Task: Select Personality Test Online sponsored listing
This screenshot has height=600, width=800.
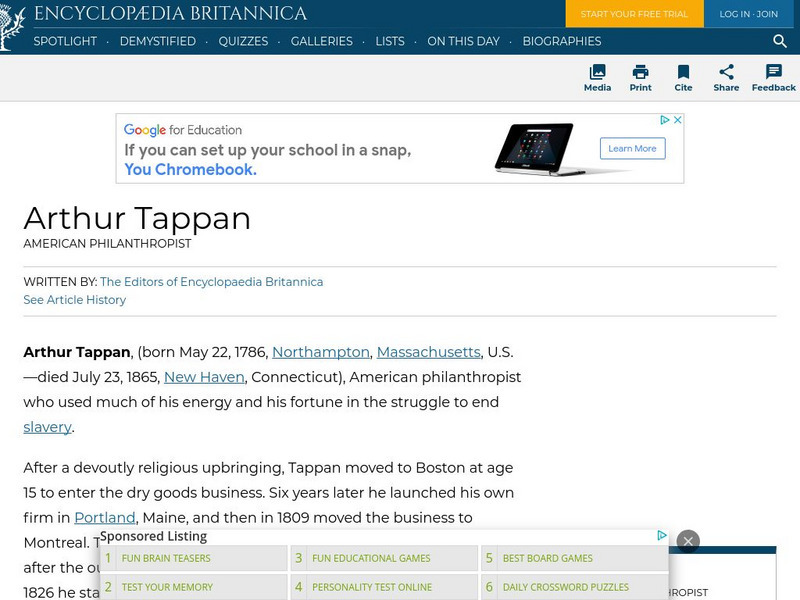Action: [x=385, y=587]
